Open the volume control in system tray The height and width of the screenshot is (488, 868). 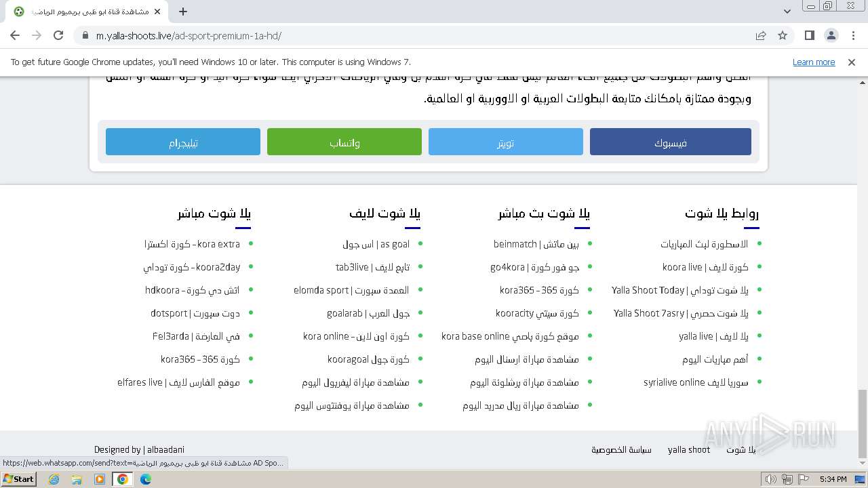click(770, 479)
